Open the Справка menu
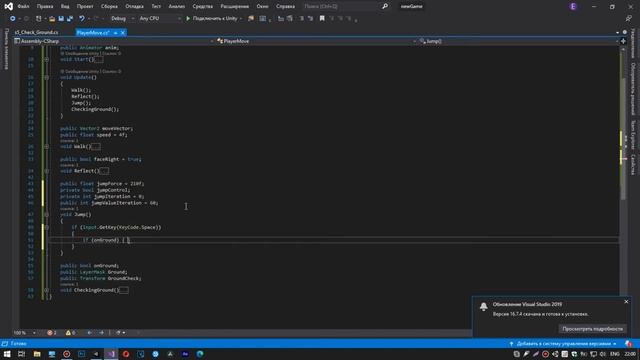Viewport: 640px width, 360px height. coord(285,7)
